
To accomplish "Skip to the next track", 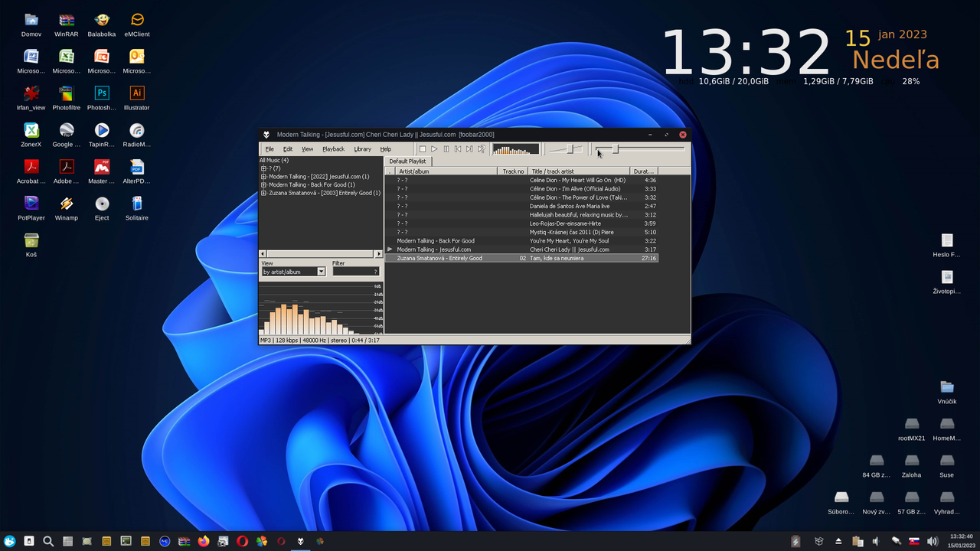I will coord(469,149).
